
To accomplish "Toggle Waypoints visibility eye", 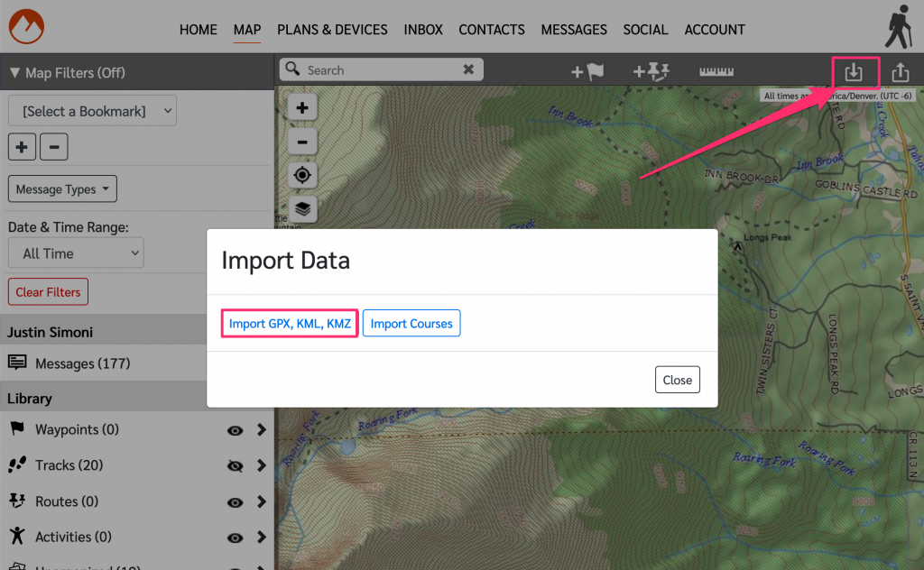I will point(235,430).
